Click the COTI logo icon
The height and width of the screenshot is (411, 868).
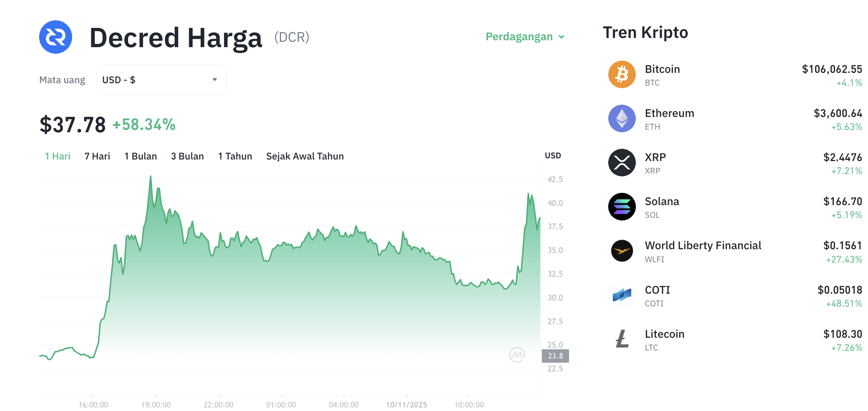tap(622, 295)
